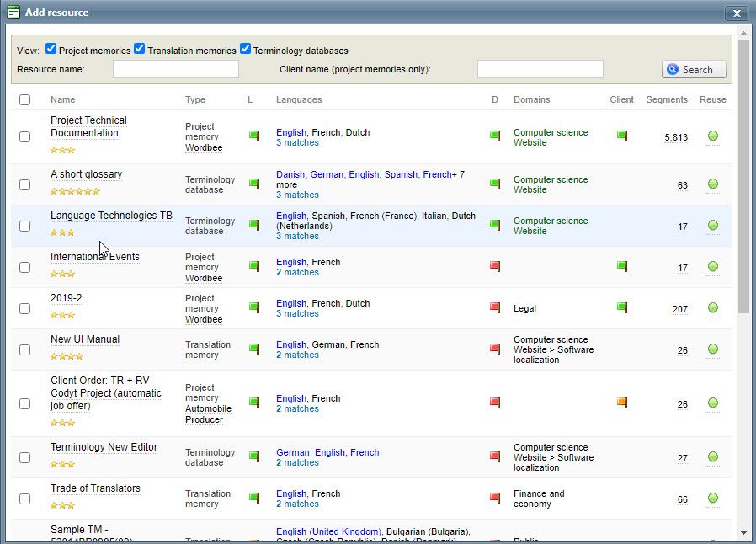Click the Name column header
756x544 pixels.
click(62, 99)
